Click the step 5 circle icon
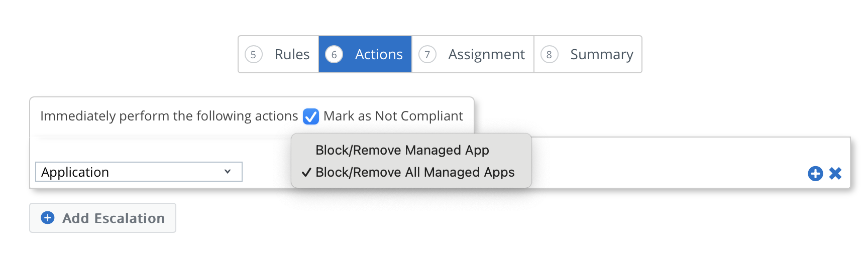Image resolution: width=868 pixels, height=259 pixels. [254, 54]
